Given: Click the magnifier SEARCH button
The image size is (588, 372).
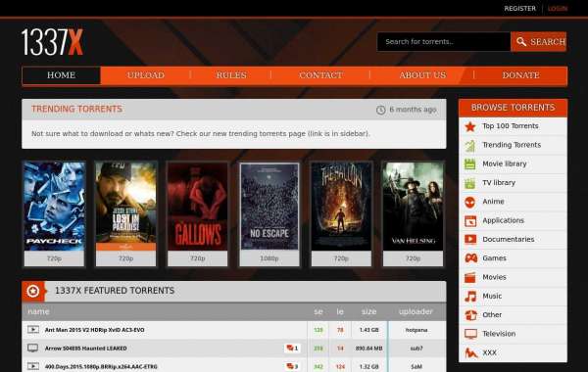Looking at the screenshot, I should pyautogui.click(x=538, y=41).
